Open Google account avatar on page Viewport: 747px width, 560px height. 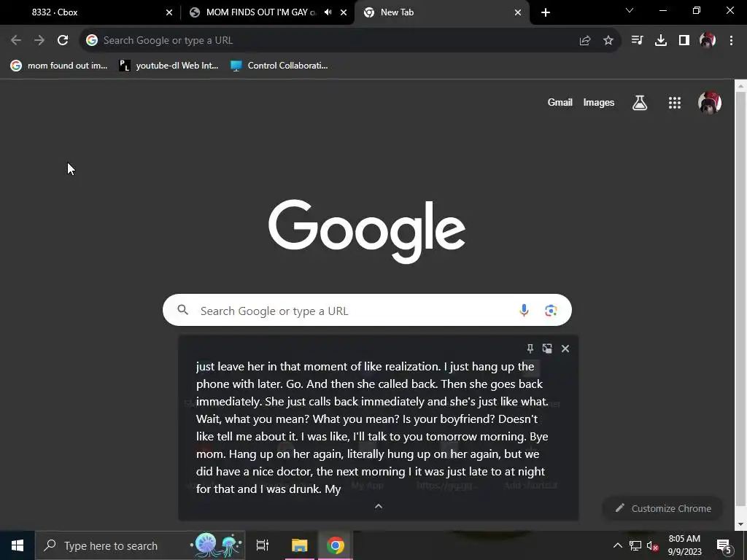pos(710,102)
